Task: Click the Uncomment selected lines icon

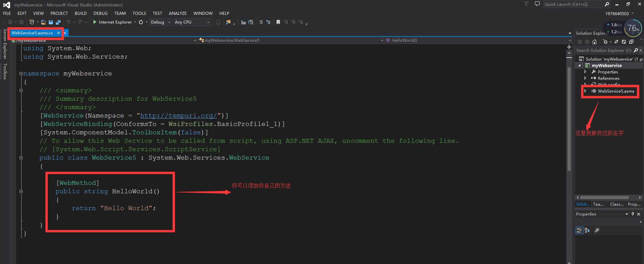Action: click(x=268, y=22)
